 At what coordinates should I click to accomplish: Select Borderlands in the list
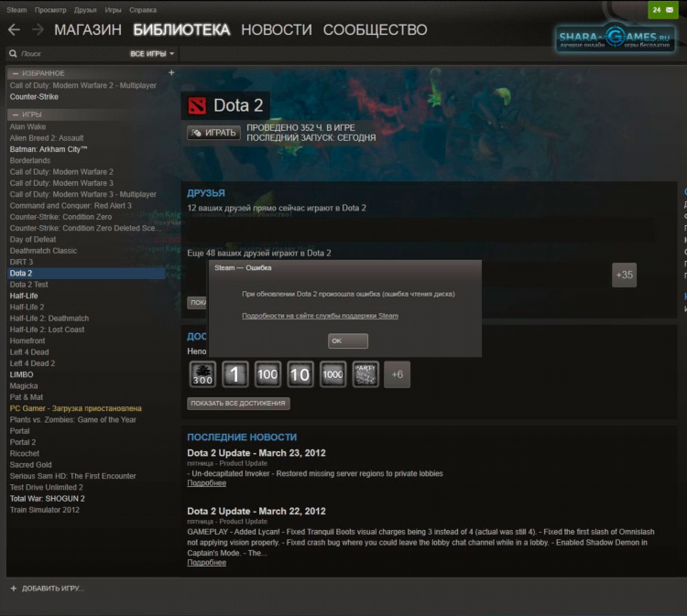pyautogui.click(x=30, y=160)
